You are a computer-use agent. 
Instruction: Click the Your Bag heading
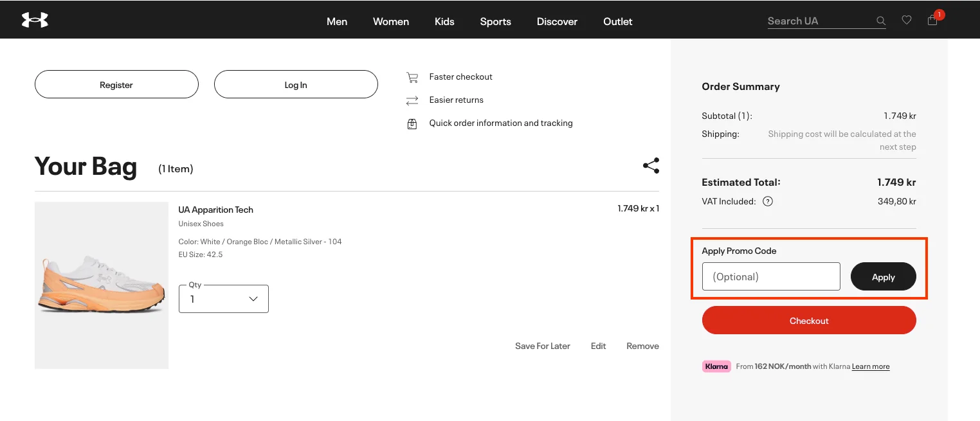pyautogui.click(x=86, y=166)
